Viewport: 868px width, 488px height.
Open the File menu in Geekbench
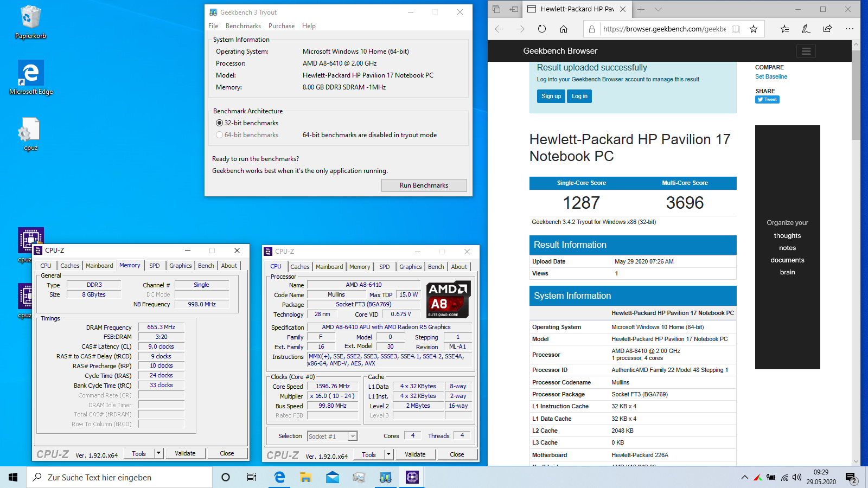(213, 26)
